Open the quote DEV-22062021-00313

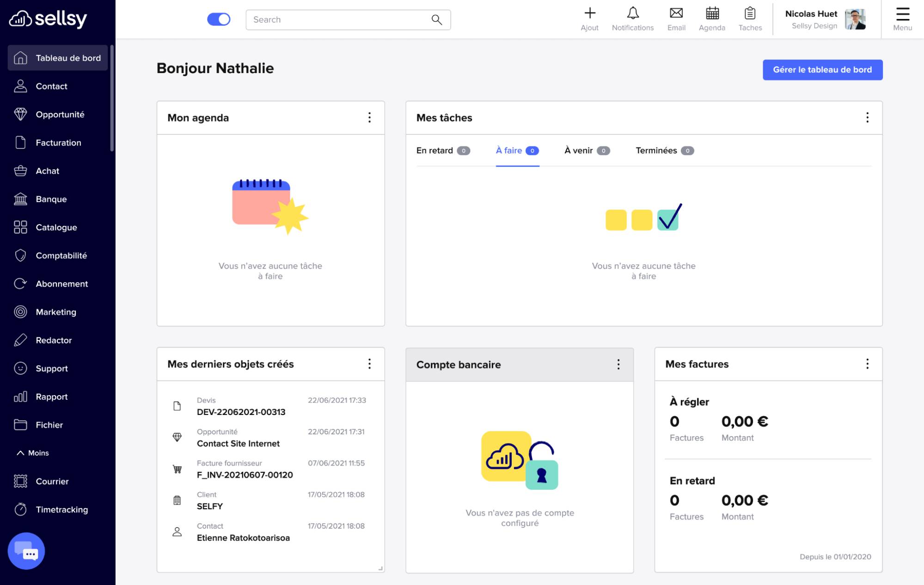coord(241,412)
